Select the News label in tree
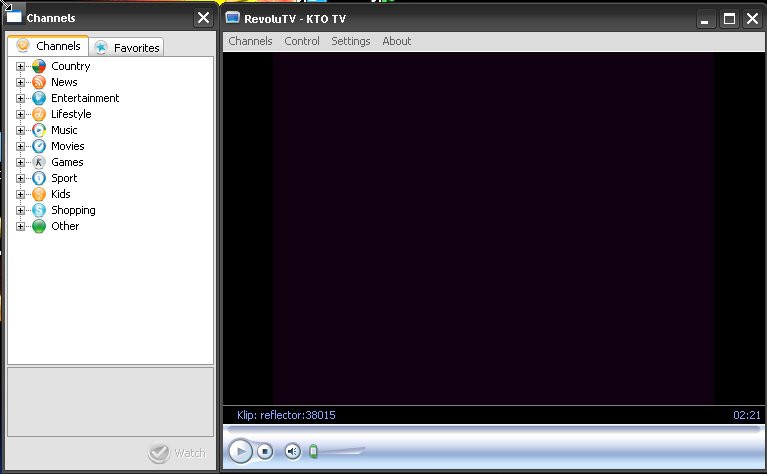Screen dimensions: 767x474 pyautogui.click(x=64, y=82)
